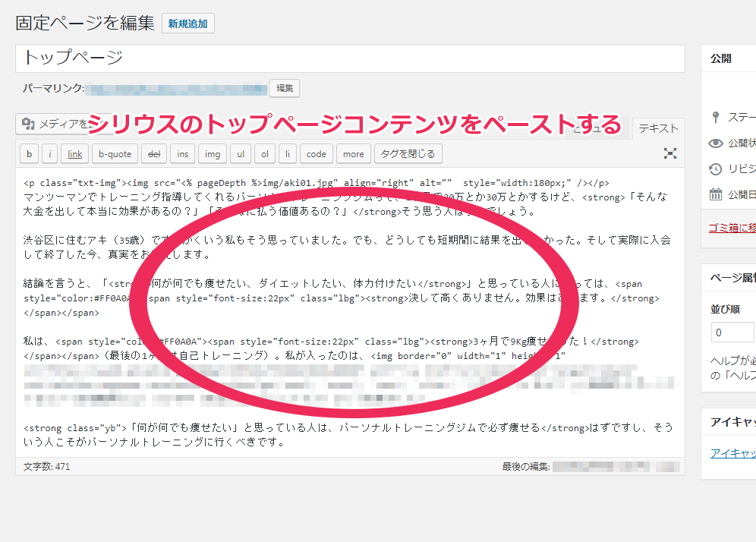Viewport: 756px width, 542px height.
Task: Switch to the テキスト editor tab
Action: click(658, 129)
